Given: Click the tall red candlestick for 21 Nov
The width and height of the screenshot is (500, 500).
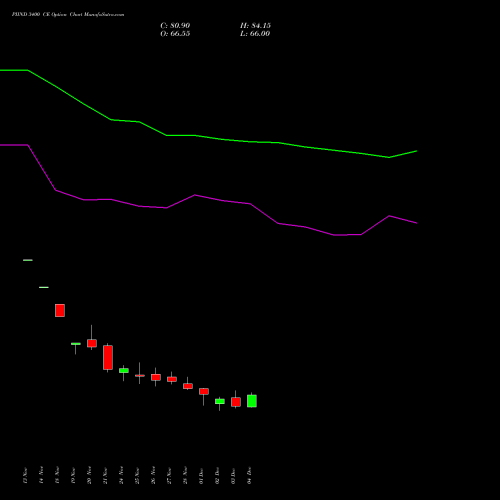Looking at the screenshot, I should click(108, 357).
